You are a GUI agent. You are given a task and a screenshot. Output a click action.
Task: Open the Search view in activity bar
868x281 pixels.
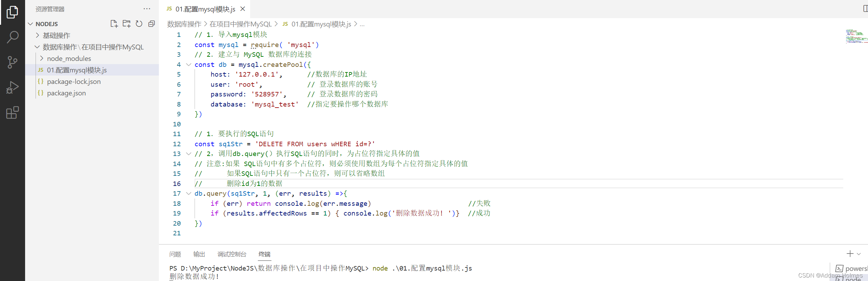(x=12, y=37)
